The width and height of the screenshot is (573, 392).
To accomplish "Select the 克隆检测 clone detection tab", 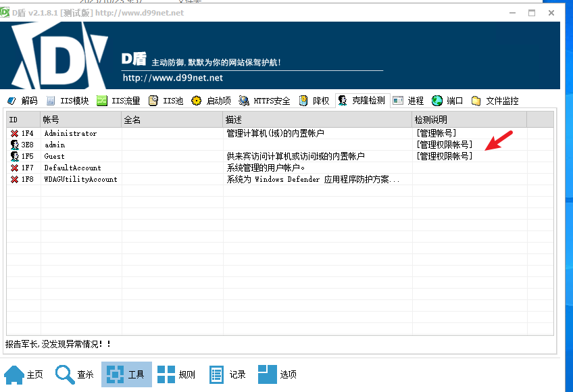I will 362,101.
